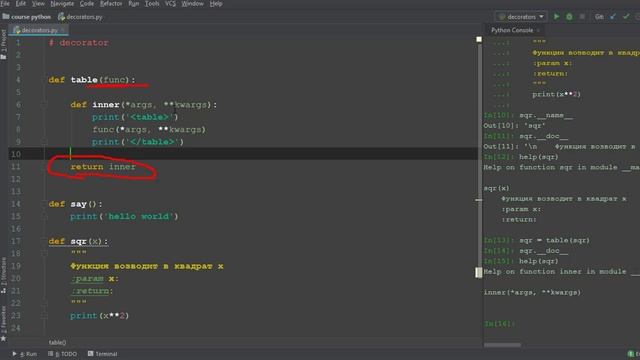Open the Tools menu
This screenshot has height=360, width=640.
point(152,4)
